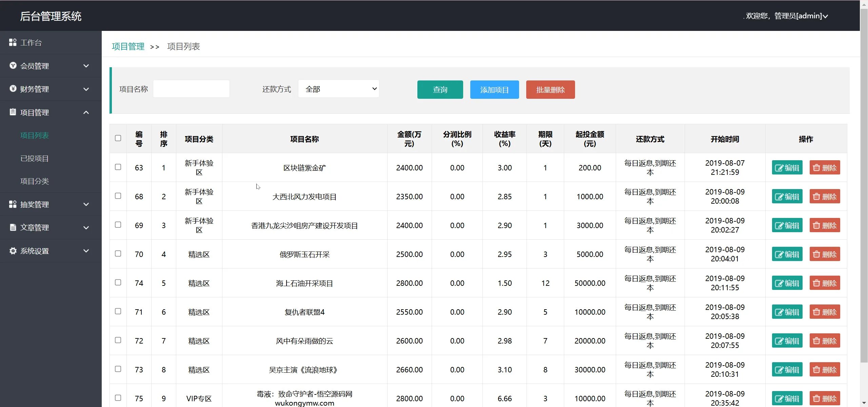868x407 pixels.
Task: Go to 项目分类 in sidebar
Action: pyautogui.click(x=35, y=181)
